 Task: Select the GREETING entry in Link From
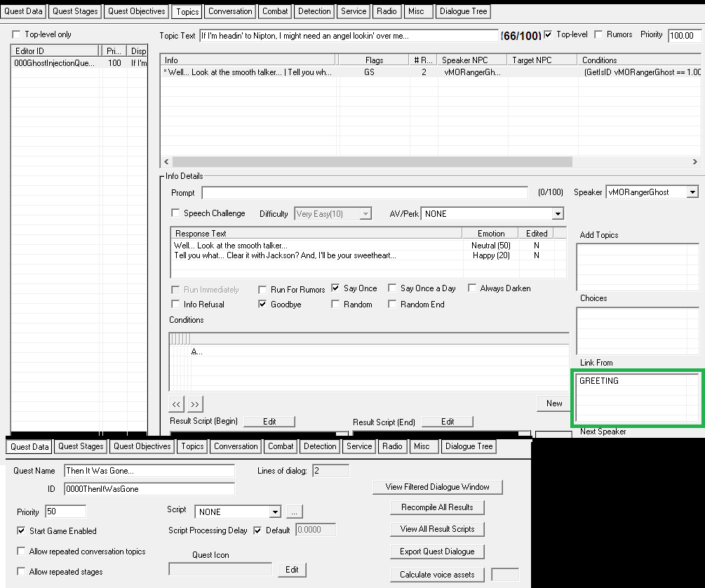[x=599, y=381]
